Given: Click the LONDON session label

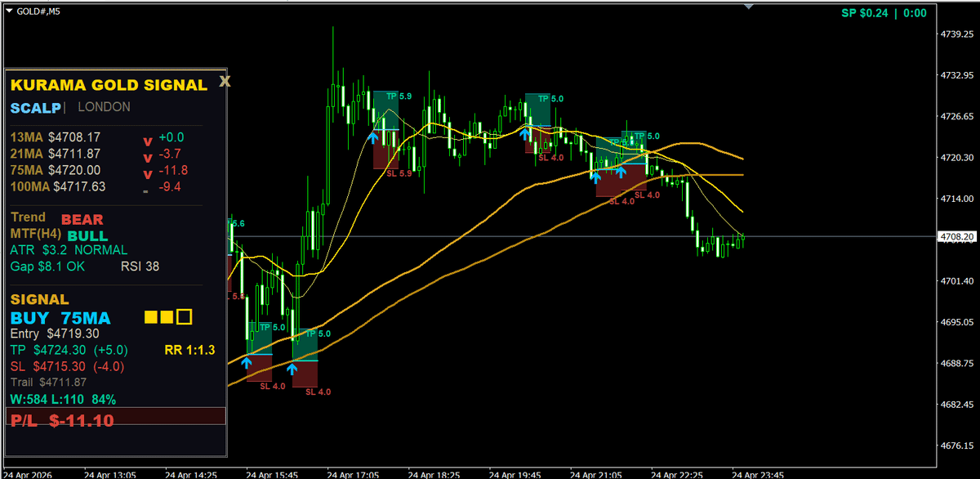Looking at the screenshot, I should point(104,107).
